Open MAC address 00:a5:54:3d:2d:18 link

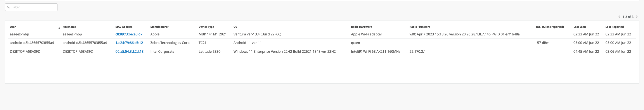[x=129, y=51]
